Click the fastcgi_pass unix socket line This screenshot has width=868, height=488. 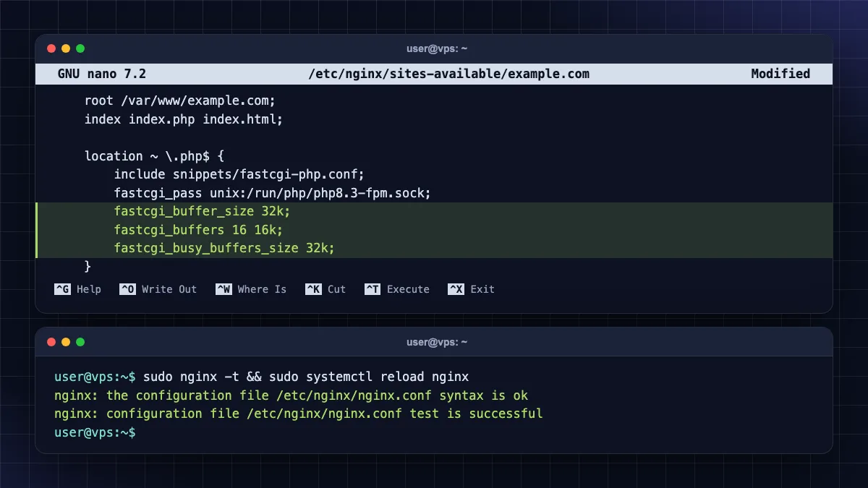[x=272, y=193]
